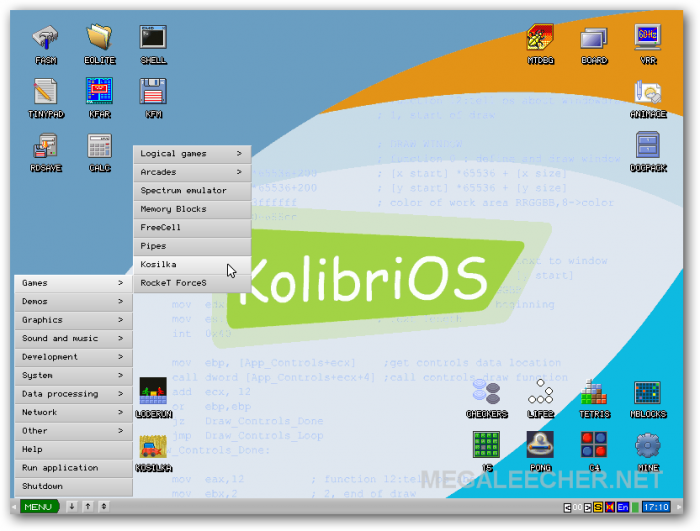Click the yellow S tray icon
This screenshot has width=700, height=531.
(598, 507)
